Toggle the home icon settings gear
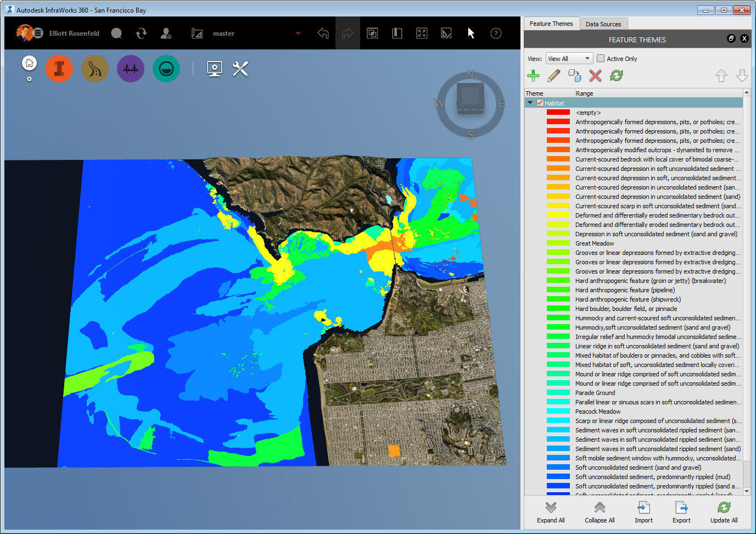This screenshot has width=756, height=534. click(29, 79)
